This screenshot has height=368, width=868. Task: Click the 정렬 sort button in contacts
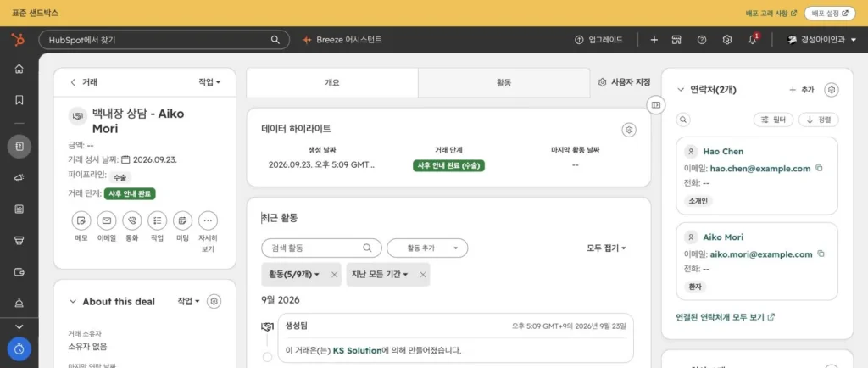pos(818,120)
